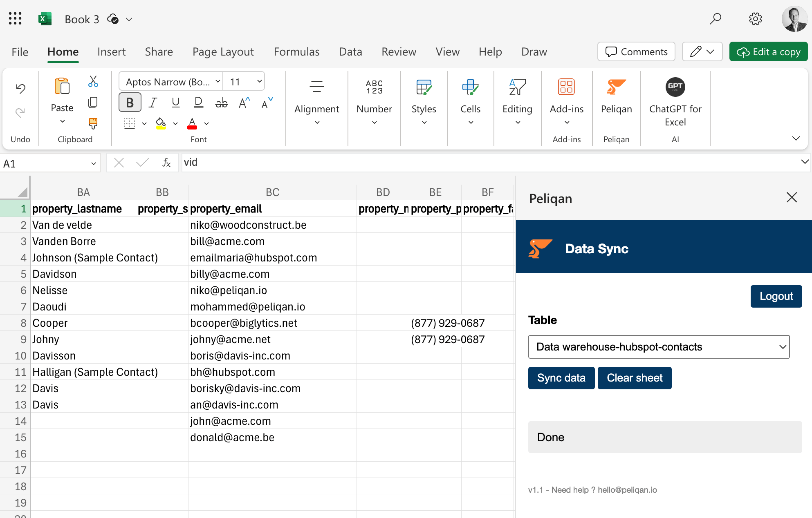This screenshot has height=518, width=812.
Task: Copy selection with copy icon
Action: [93, 102]
